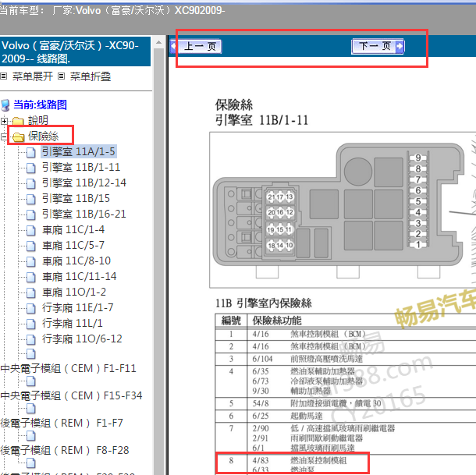Click the document icon beside 車廂 11C/11-14
Image resolution: width=476 pixels, height=475 pixels.
(x=30, y=277)
